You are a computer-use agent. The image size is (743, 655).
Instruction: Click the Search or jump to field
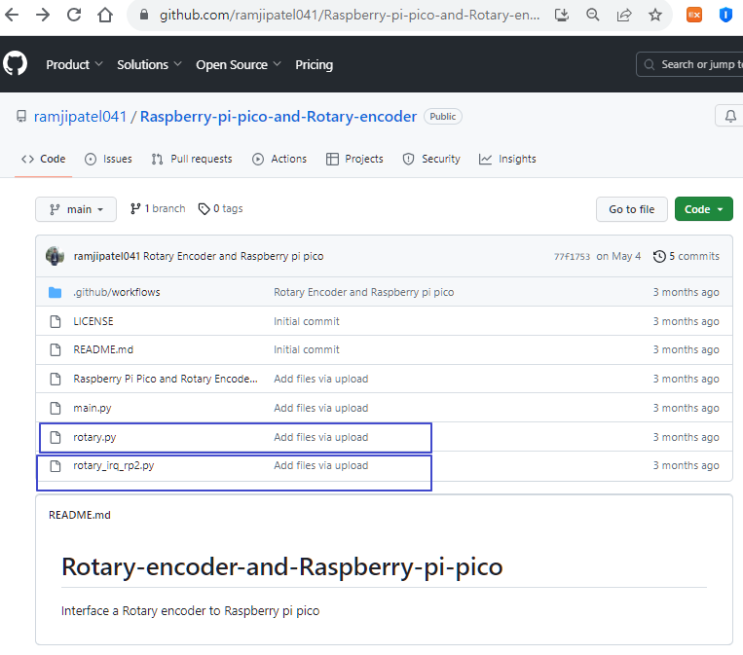[x=690, y=64]
